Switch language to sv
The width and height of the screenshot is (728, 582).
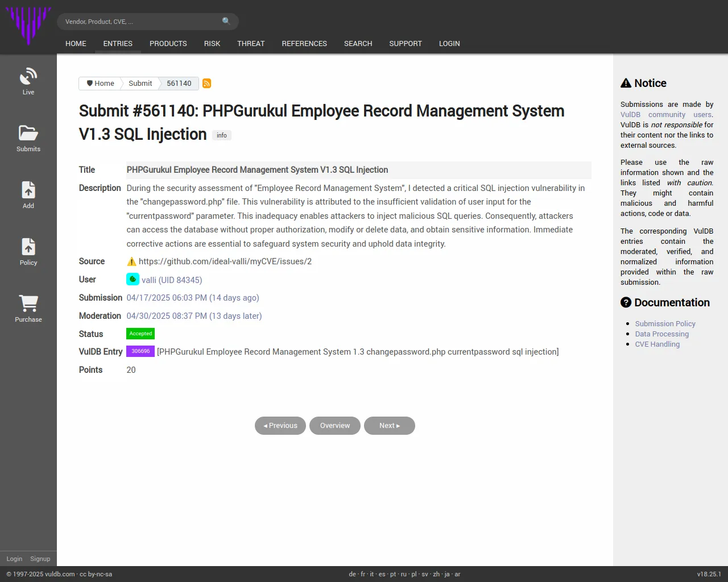coord(425,574)
